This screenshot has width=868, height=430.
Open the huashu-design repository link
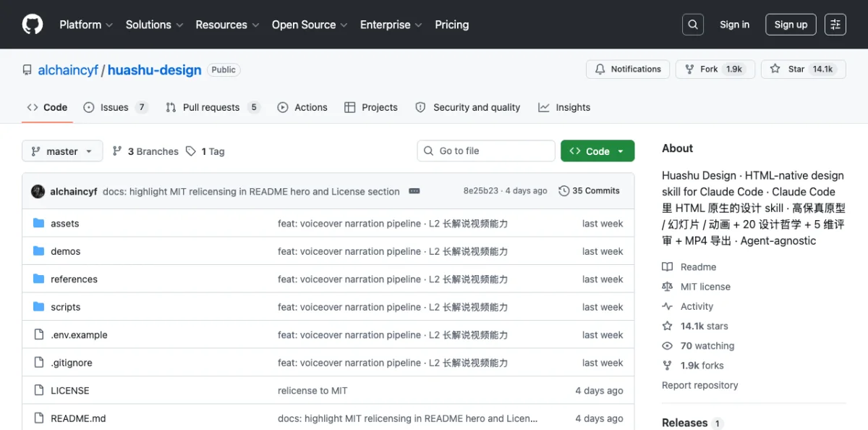click(155, 70)
